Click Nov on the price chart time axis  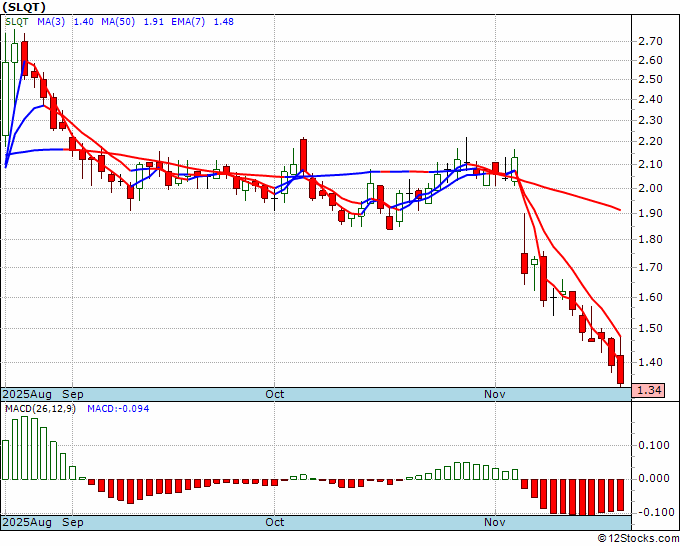[x=495, y=394]
